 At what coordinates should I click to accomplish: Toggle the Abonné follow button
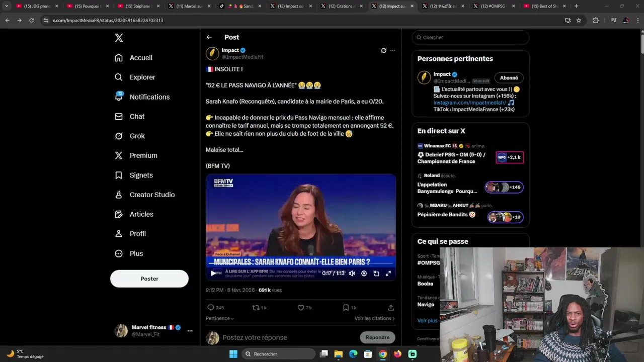tap(509, 78)
